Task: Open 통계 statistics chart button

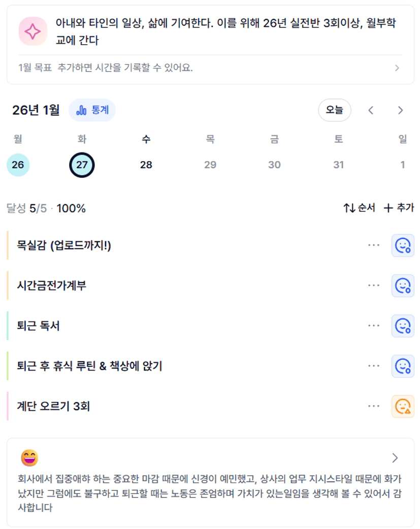Action: 92,110
